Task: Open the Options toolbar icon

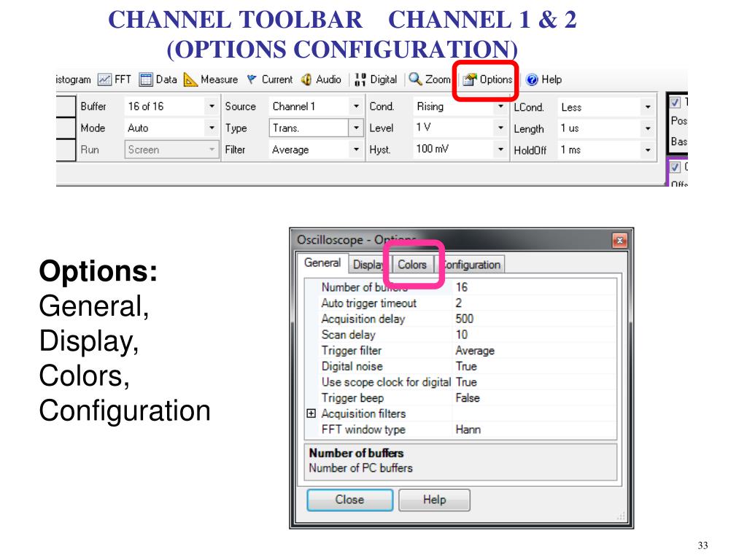Action: pos(470,79)
